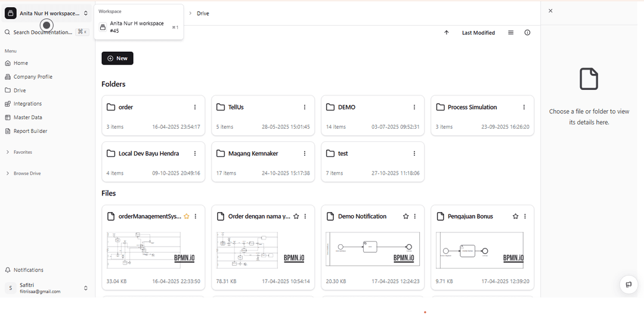Open the TellUs folder
The image size is (644, 314).
click(x=264, y=116)
